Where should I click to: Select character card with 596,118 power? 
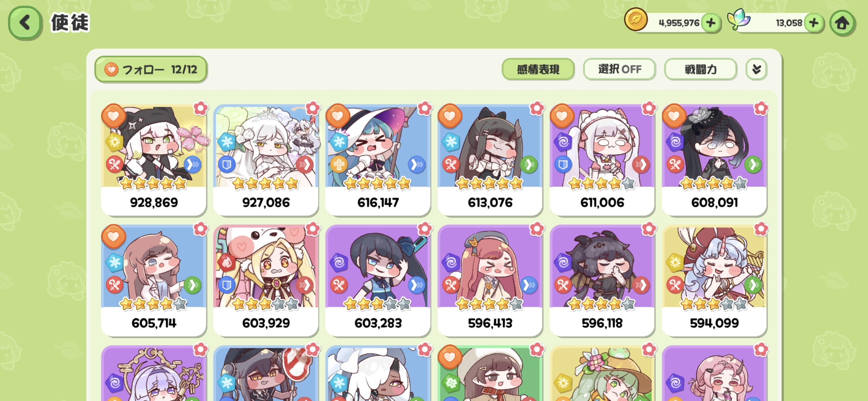tap(602, 281)
